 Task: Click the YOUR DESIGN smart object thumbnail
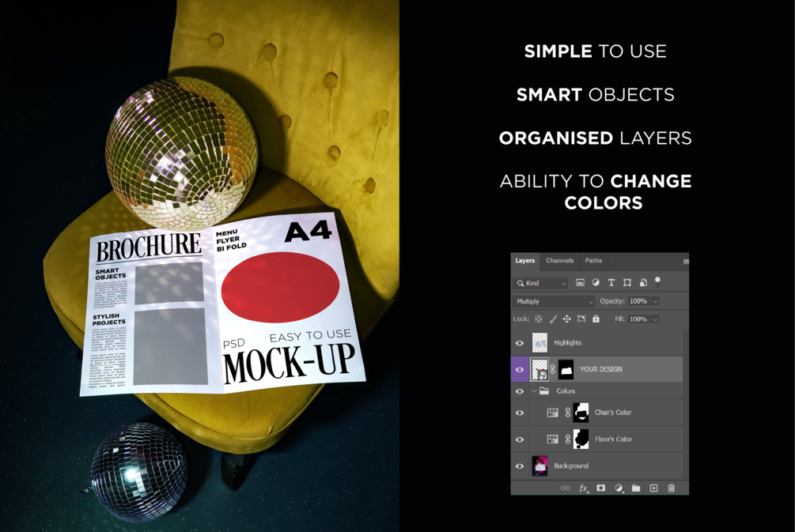(539, 369)
